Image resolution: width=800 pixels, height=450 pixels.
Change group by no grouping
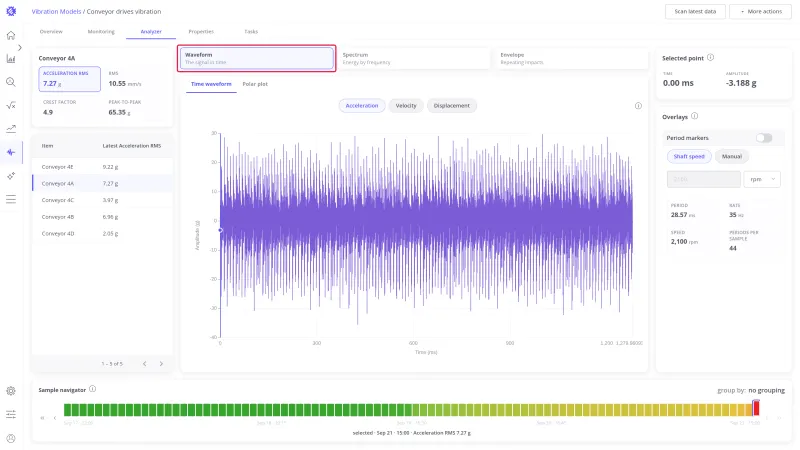[x=766, y=390]
